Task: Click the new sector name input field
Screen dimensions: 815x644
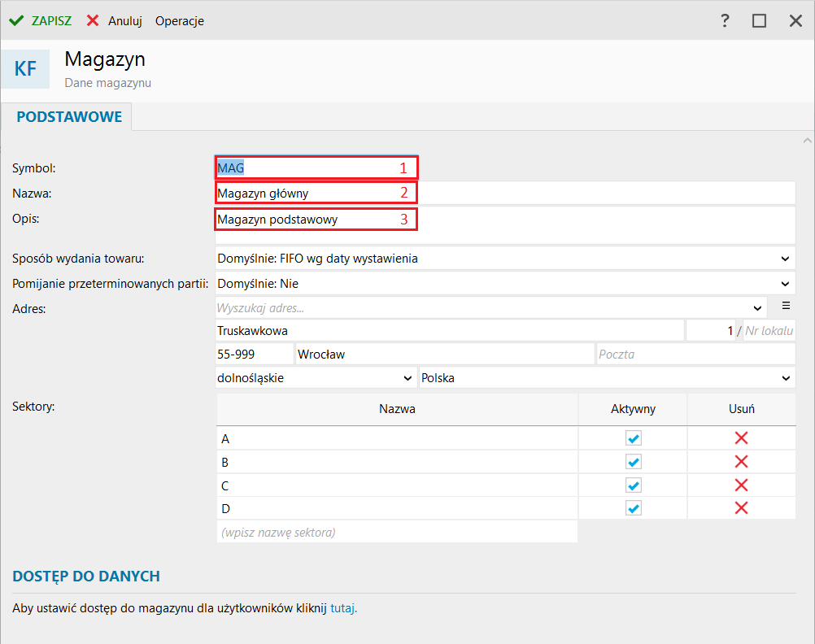Action: click(x=396, y=533)
